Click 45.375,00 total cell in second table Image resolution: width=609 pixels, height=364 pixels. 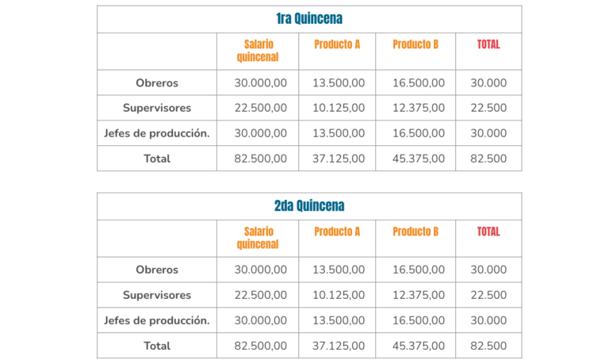coord(419,346)
